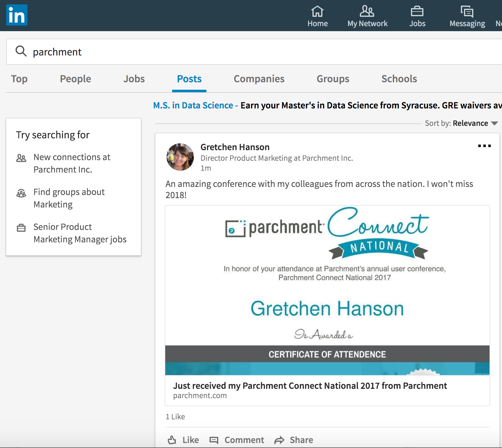Viewport: 502px width, 448px height.
Task: Switch to the People tab
Action: pos(75,79)
